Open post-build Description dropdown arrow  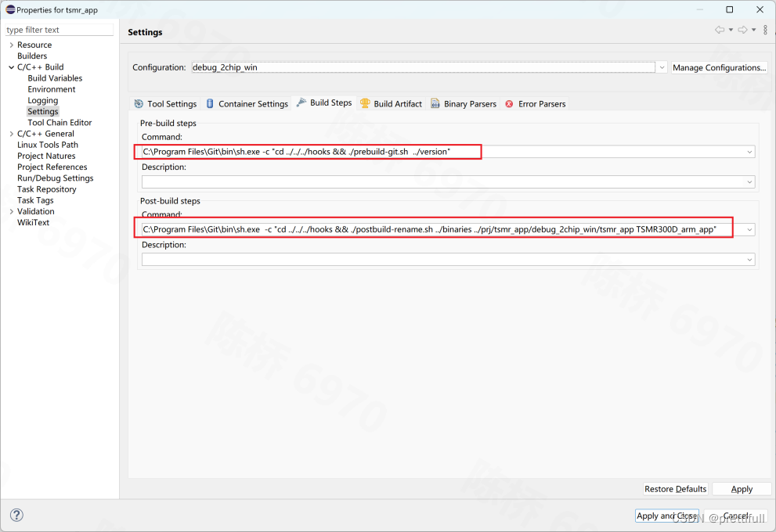pos(749,260)
